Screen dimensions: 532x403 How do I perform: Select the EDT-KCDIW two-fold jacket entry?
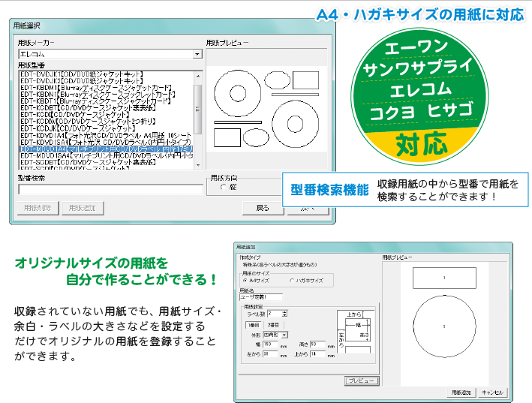point(89,122)
